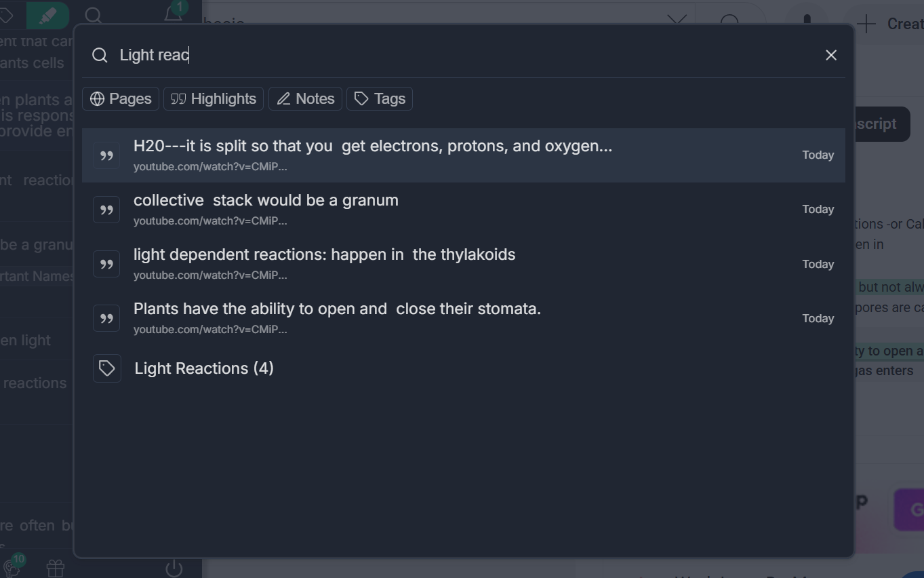Click the tag icon beside Light Reactions
Screen dimensions: 924x578
107,368
